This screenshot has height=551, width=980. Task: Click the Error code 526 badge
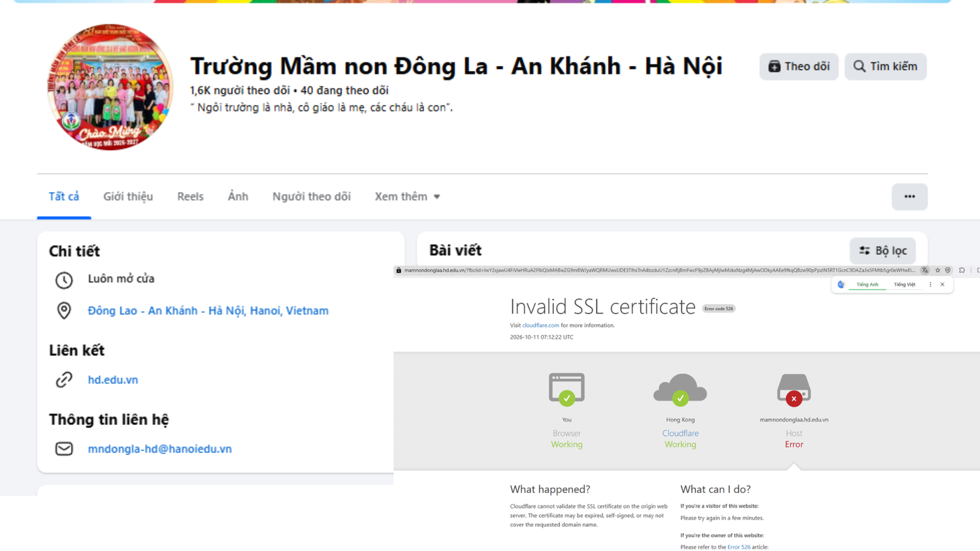click(x=719, y=309)
